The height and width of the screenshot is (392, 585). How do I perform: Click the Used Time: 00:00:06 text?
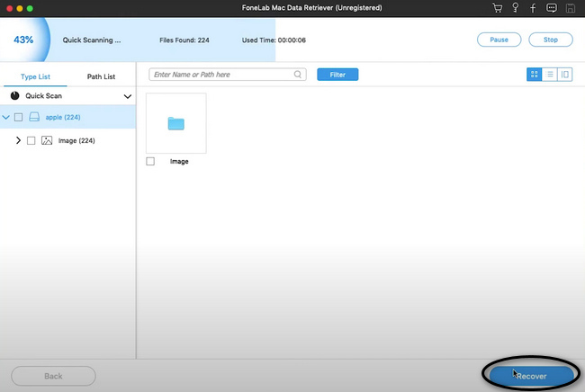pos(274,40)
